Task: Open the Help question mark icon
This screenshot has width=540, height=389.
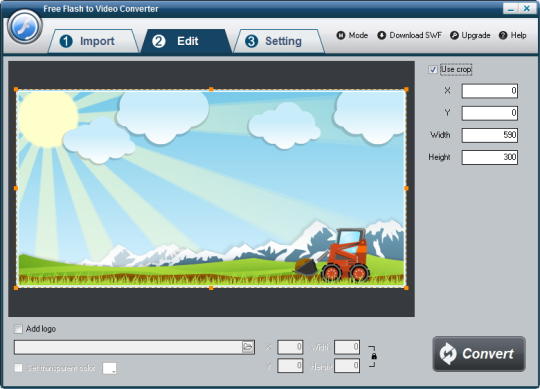Action: (503, 35)
